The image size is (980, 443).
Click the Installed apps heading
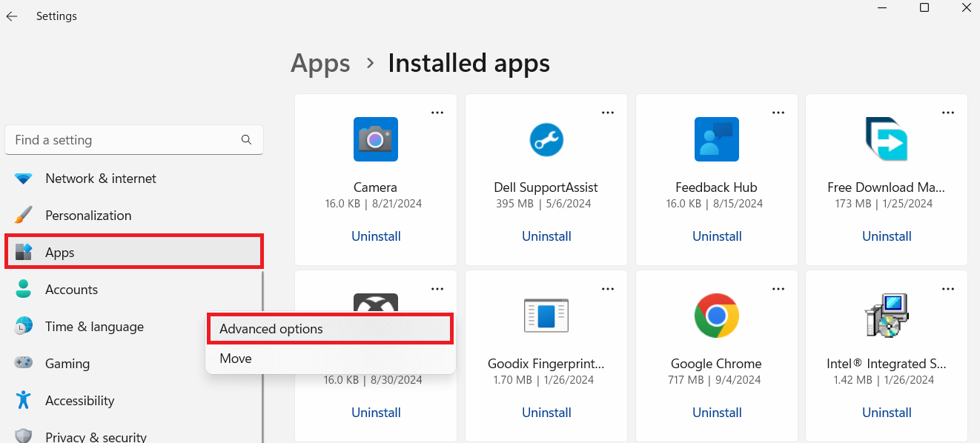point(469,64)
